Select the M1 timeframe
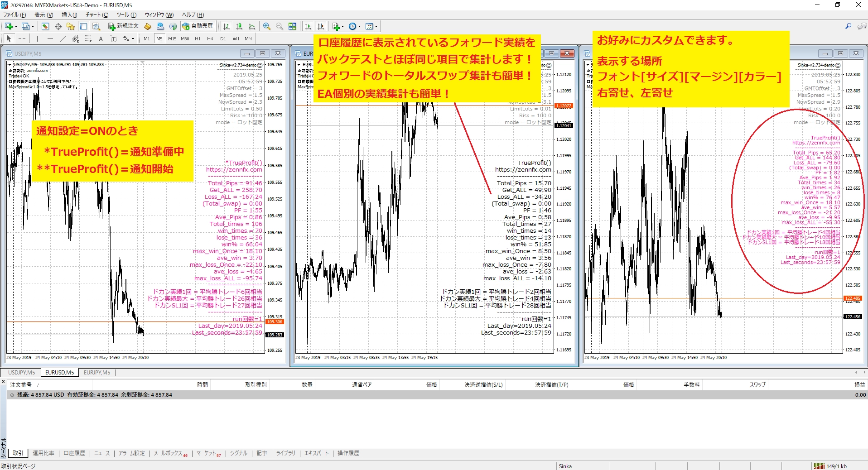Image resolution: width=868 pixels, height=470 pixels. (147, 38)
